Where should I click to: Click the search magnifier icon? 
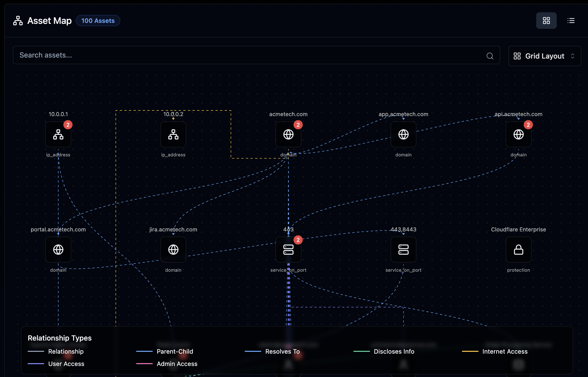click(x=490, y=55)
